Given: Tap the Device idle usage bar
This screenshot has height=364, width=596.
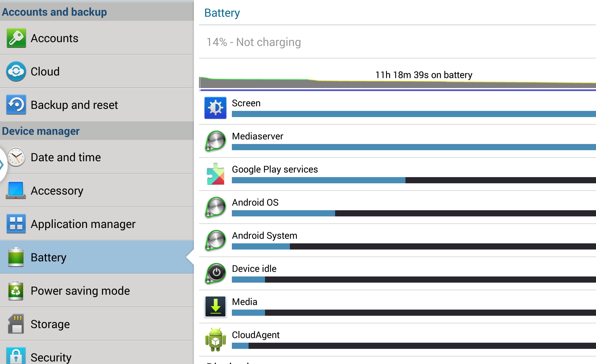Looking at the screenshot, I should 414,280.
